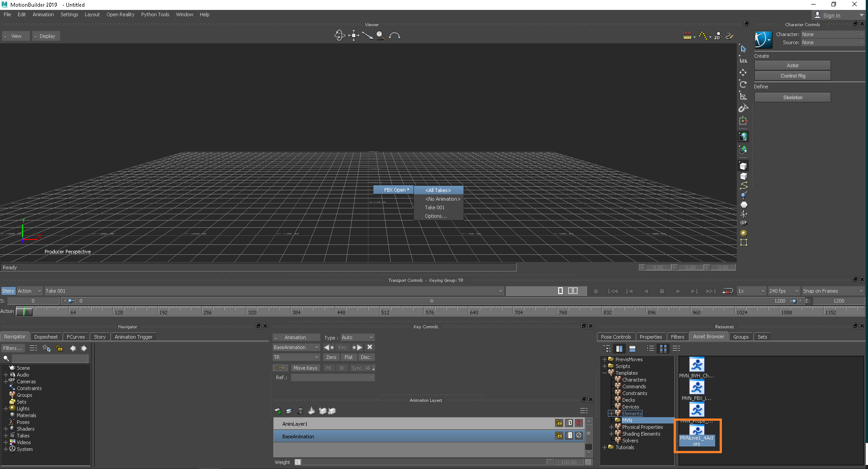Delete the selected animation layer
This screenshot has height=469, width=868.
click(301, 411)
